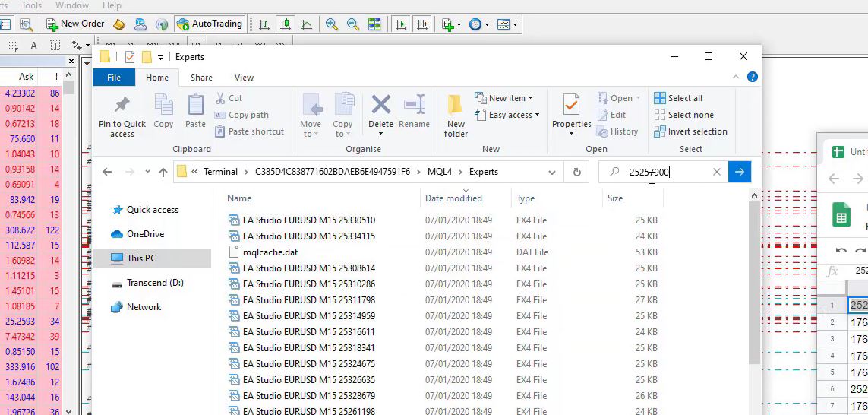Click MQL4 in the address path
The width and height of the screenshot is (868, 415).
440,172
